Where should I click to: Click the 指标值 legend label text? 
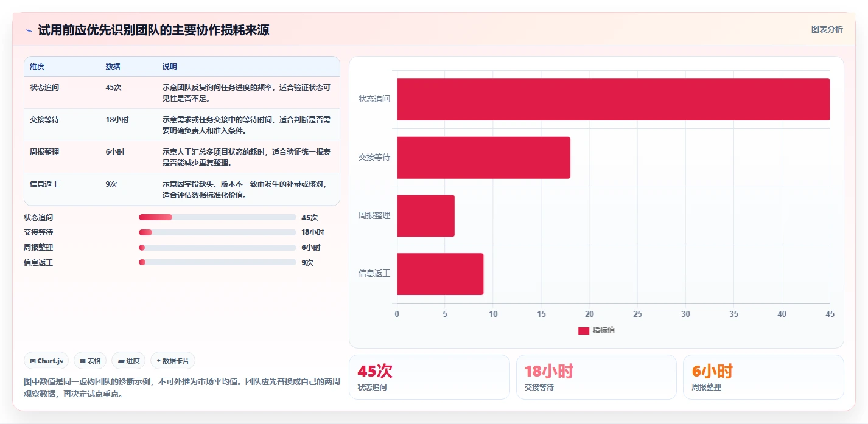604,330
